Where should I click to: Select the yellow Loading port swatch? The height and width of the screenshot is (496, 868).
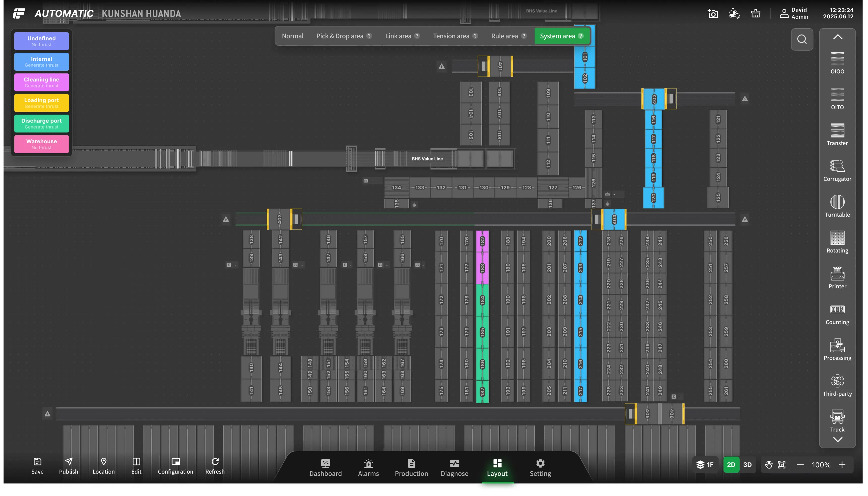[x=42, y=103]
